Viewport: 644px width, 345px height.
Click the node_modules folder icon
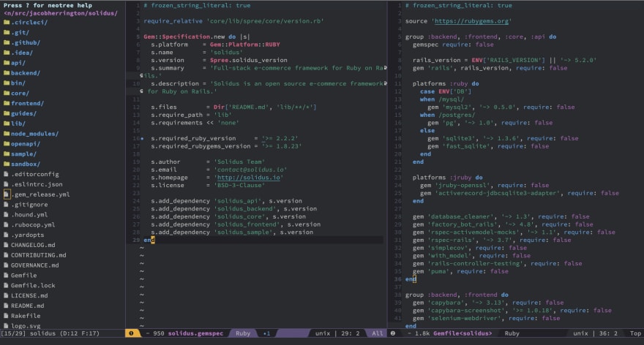pyautogui.click(x=7, y=134)
